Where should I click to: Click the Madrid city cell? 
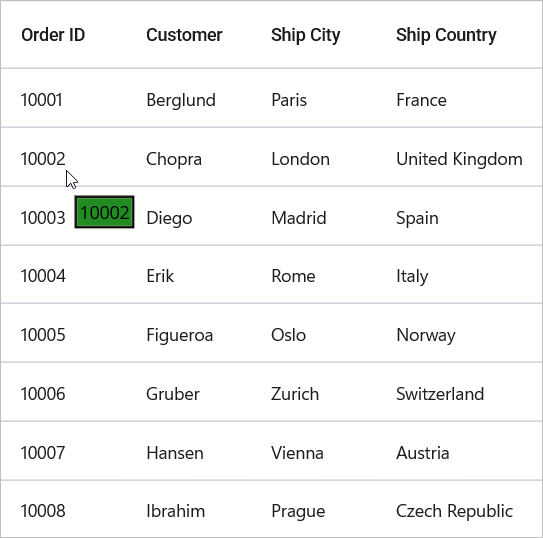tap(299, 218)
